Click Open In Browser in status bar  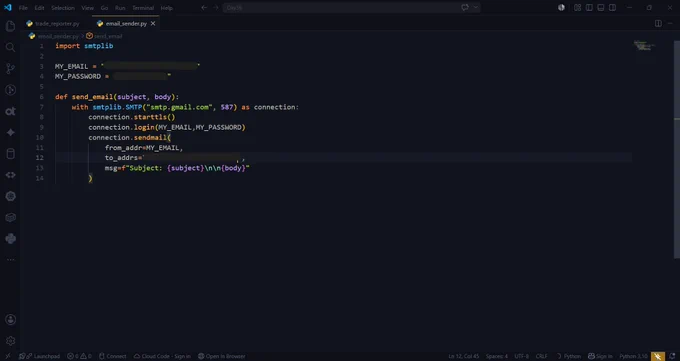(x=221, y=356)
